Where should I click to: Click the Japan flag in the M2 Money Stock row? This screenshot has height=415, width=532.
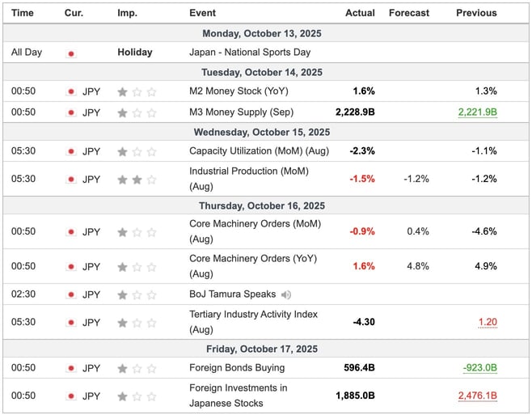point(71,91)
